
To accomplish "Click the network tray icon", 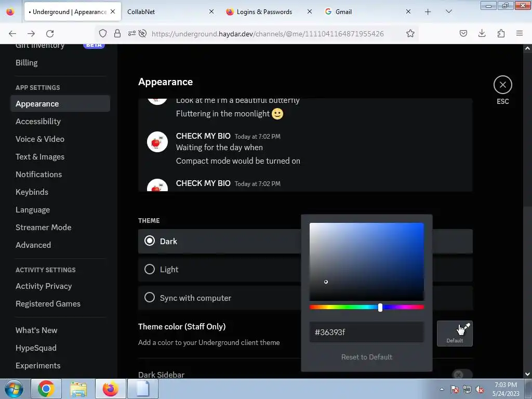I will (x=467, y=389).
